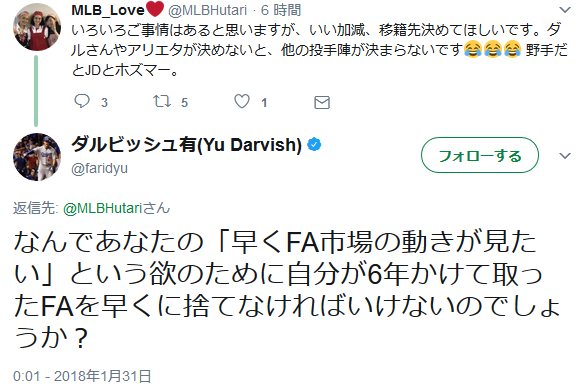Click the reply speech bubble icon
The image size is (584, 387).
[x=82, y=101]
